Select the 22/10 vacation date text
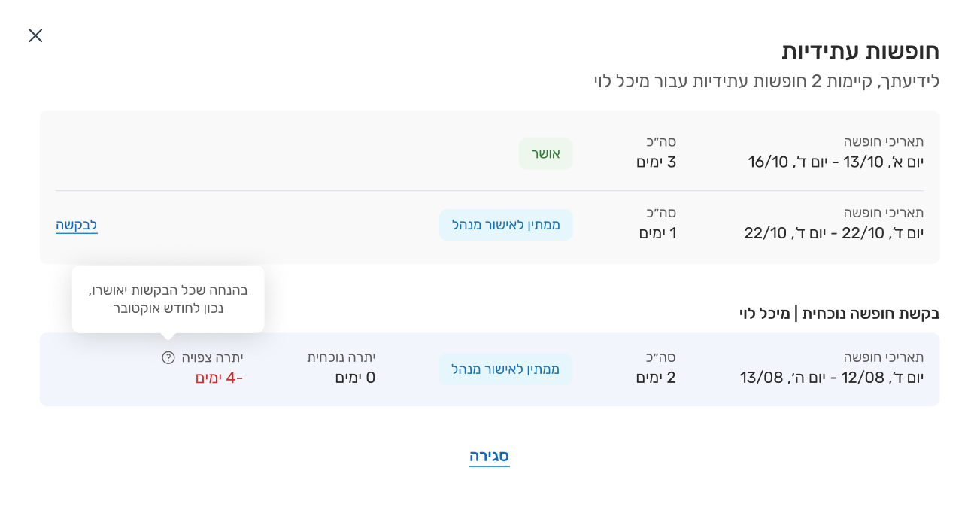The height and width of the screenshot is (507, 980). click(833, 233)
